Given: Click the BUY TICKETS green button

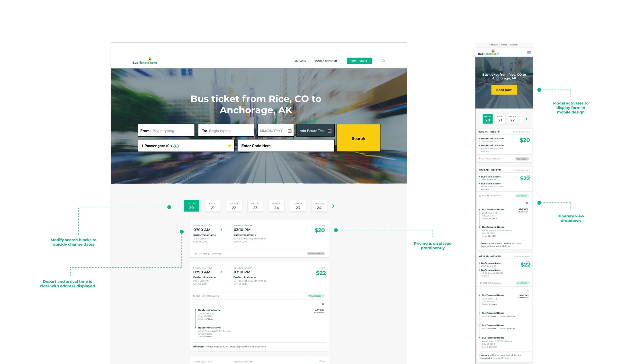Looking at the screenshot, I should point(359,61).
